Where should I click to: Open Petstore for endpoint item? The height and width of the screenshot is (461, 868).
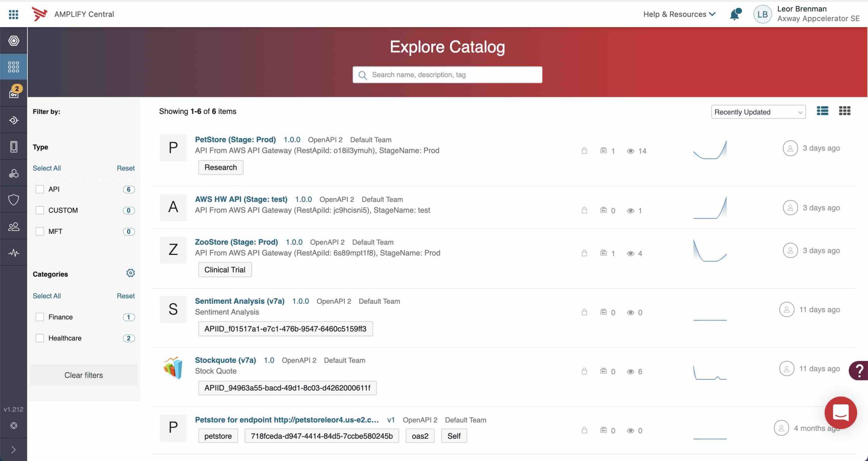287,420
